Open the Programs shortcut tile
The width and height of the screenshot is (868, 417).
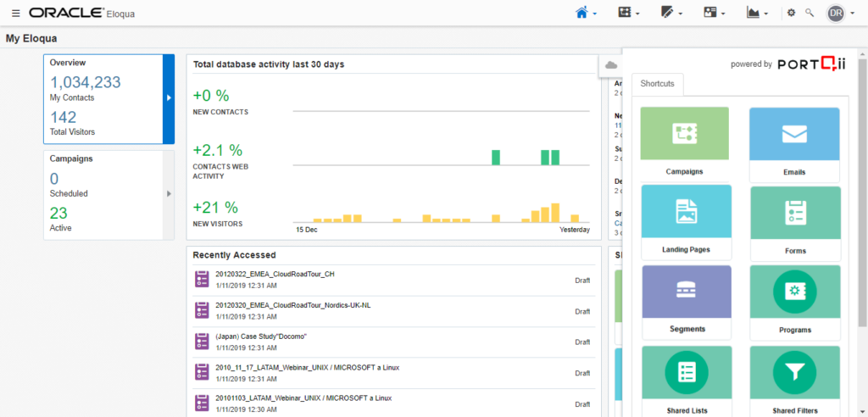pyautogui.click(x=795, y=303)
